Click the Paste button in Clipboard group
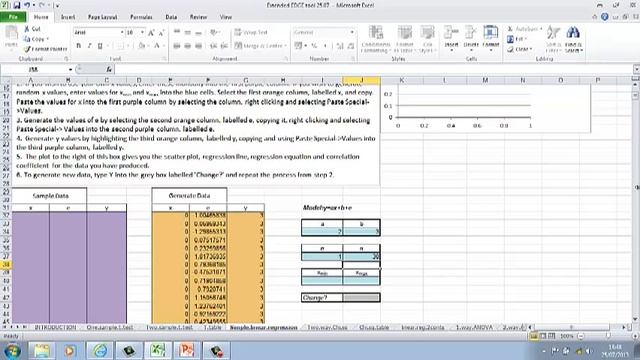 (x=11, y=37)
